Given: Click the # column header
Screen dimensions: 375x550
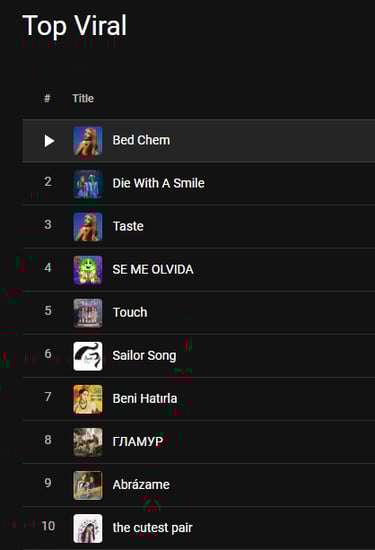Looking at the screenshot, I should tap(47, 99).
